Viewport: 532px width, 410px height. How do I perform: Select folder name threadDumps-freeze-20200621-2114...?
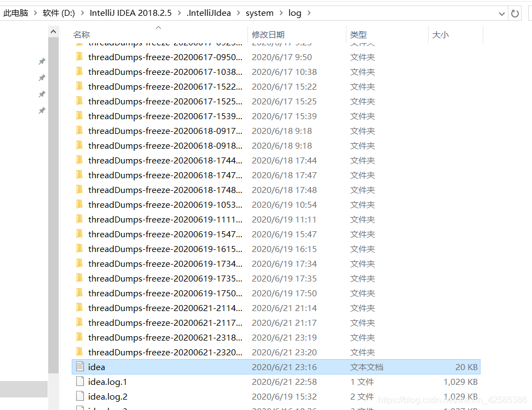pos(165,308)
